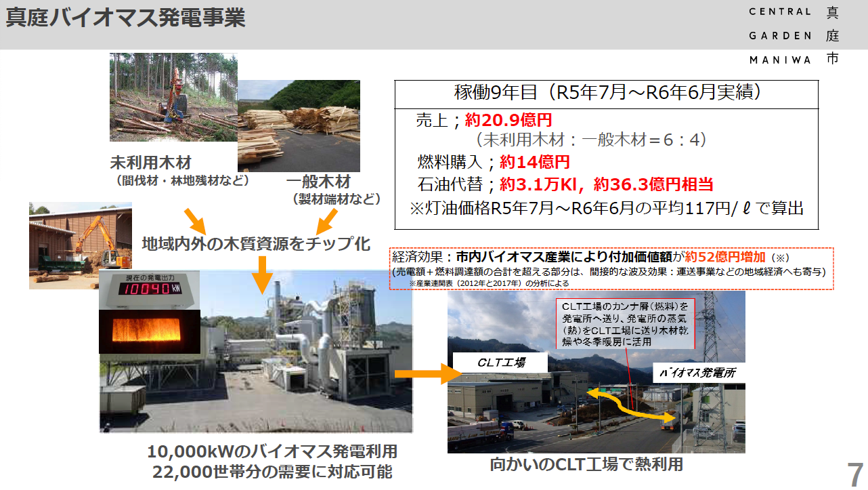Click the バイオマス発電所 label on the photo
Viewport: 868px width, 490px height.
(697, 373)
